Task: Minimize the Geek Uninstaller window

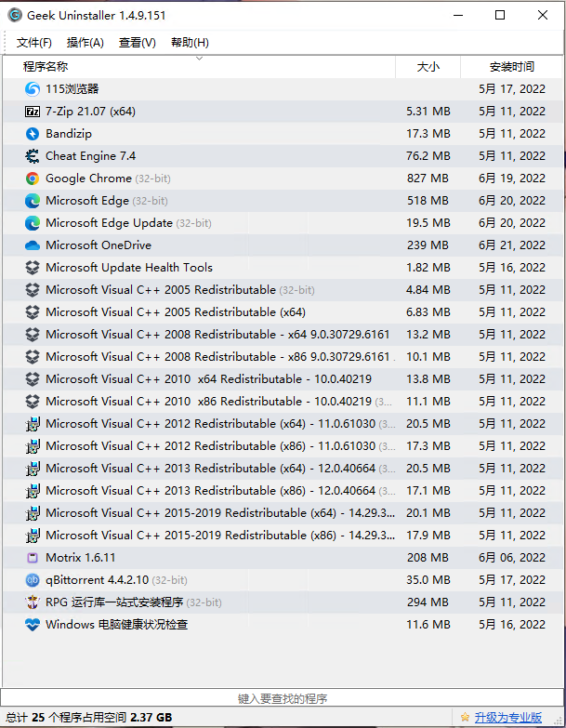Action: tap(458, 15)
